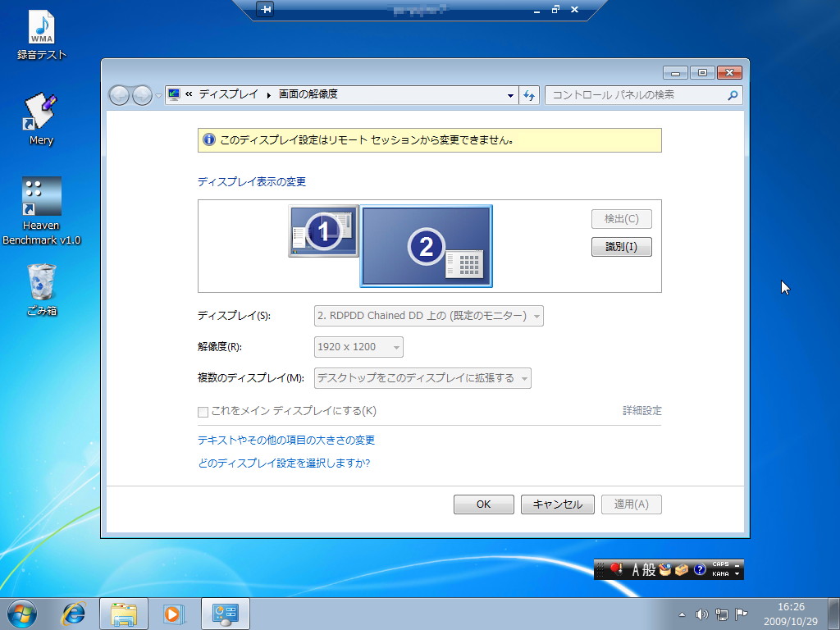Screen dimensions: 840x630
Task: Open どのディスプレイ設定を選択しますか? help link
Action: click(x=284, y=463)
